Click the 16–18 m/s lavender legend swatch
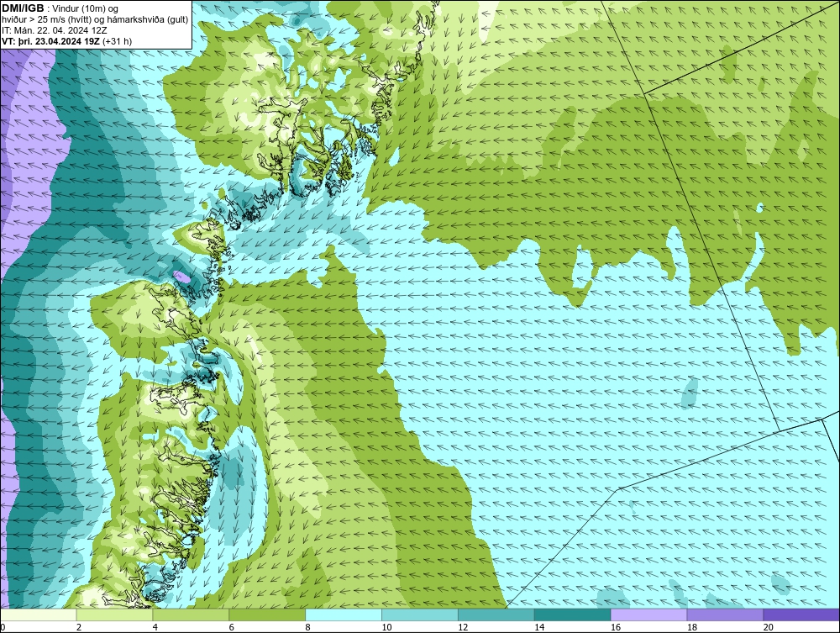The height and width of the screenshot is (633, 840). (x=648, y=615)
